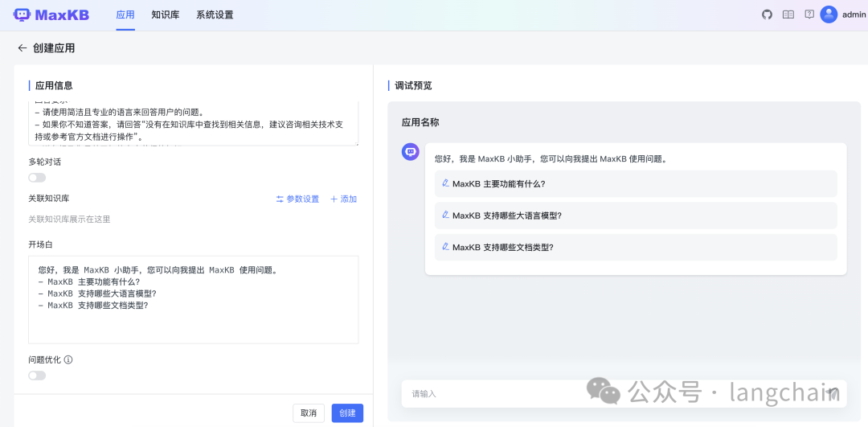Click 添加 to add a knowledge base
868x427 pixels.
(344, 199)
